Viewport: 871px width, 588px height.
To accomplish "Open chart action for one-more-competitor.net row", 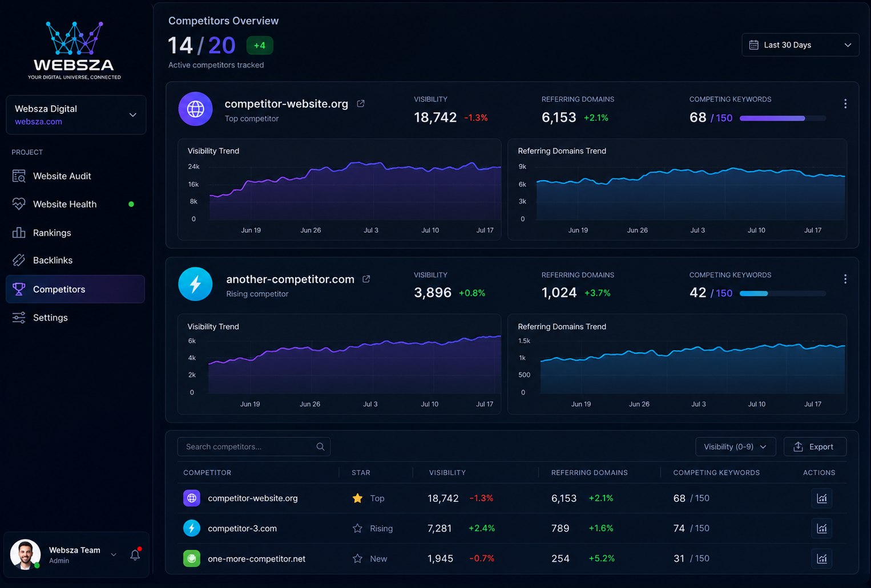I will [822, 559].
